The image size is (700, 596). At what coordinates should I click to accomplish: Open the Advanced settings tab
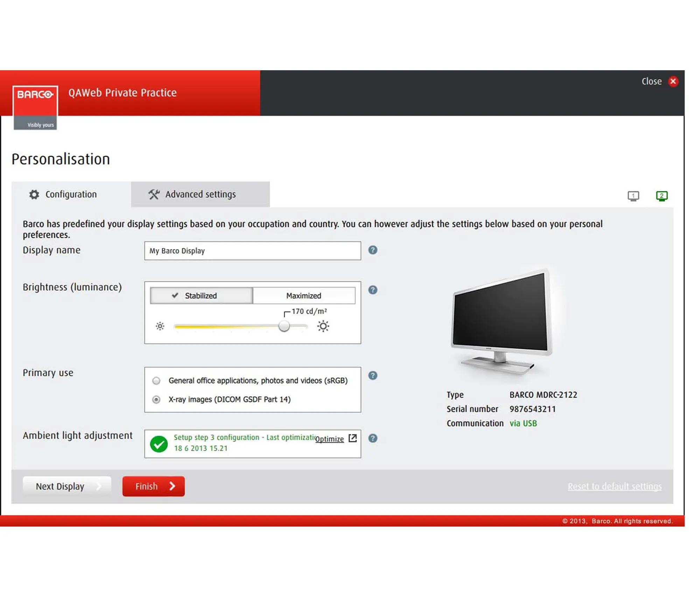[200, 194]
